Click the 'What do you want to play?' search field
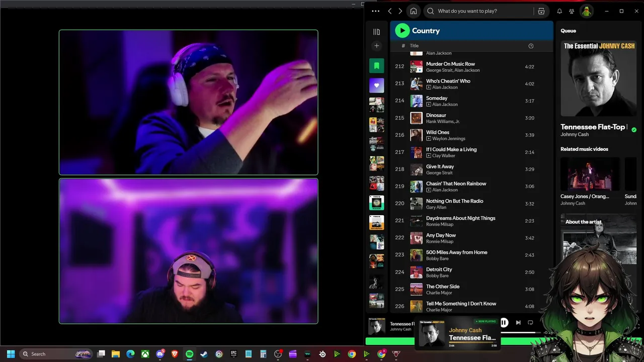The width and height of the screenshot is (644, 362). [478, 11]
